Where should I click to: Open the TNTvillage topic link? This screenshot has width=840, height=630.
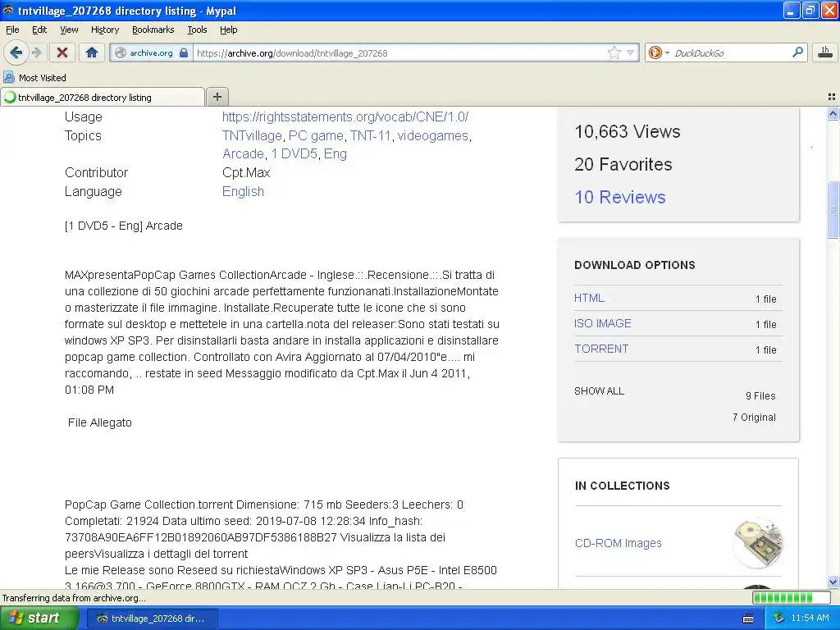[x=252, y=135]
